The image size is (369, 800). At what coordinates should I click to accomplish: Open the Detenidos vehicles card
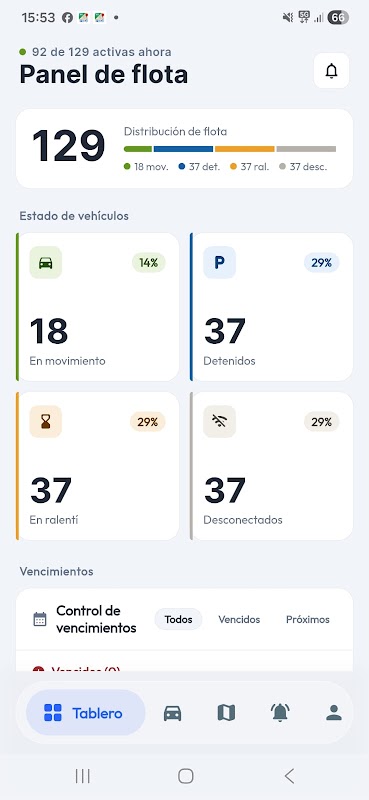[x=272, y=307]
